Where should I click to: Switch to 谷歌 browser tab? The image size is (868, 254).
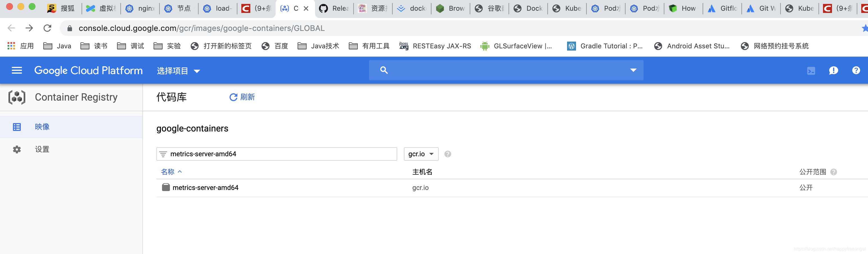click(x=489, y=8)
